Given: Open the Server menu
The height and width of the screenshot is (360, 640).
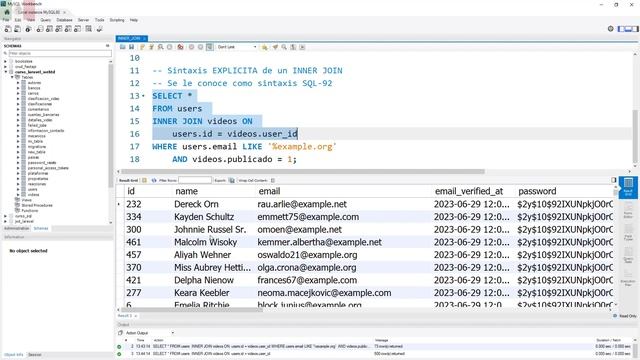Looking at the screenshot, I should (83, 20).
